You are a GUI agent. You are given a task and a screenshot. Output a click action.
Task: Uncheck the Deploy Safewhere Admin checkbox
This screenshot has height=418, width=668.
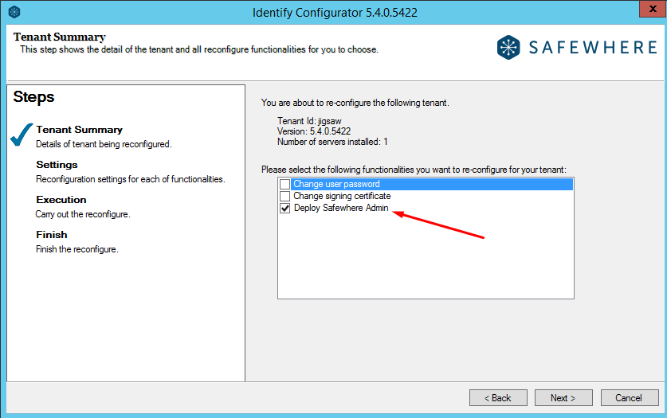point(285,208)
